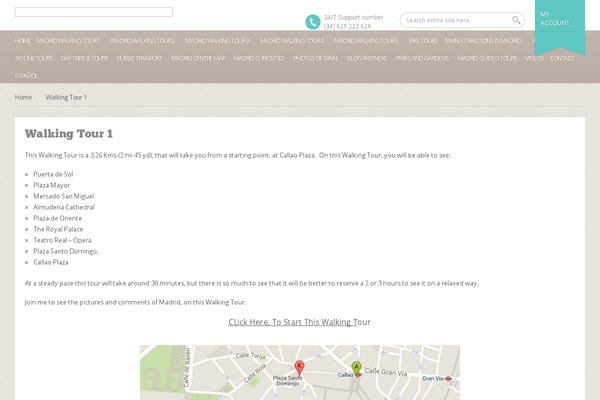Click the 'Walking Tour 1' page heading
The width and height of the screenshot is (600, 400).
pyautogui.click(x=69, y=134)
